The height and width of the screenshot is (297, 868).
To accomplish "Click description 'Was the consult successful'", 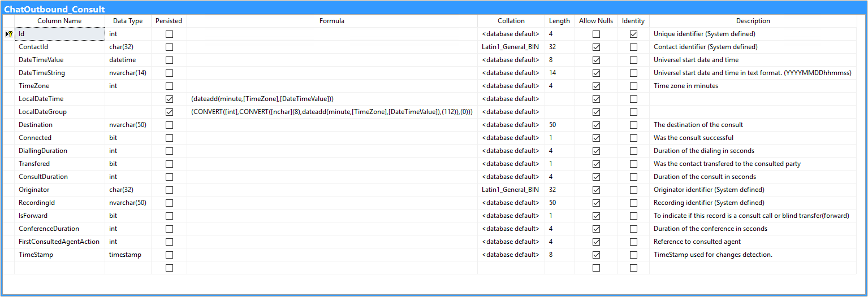I will point(693,138).
